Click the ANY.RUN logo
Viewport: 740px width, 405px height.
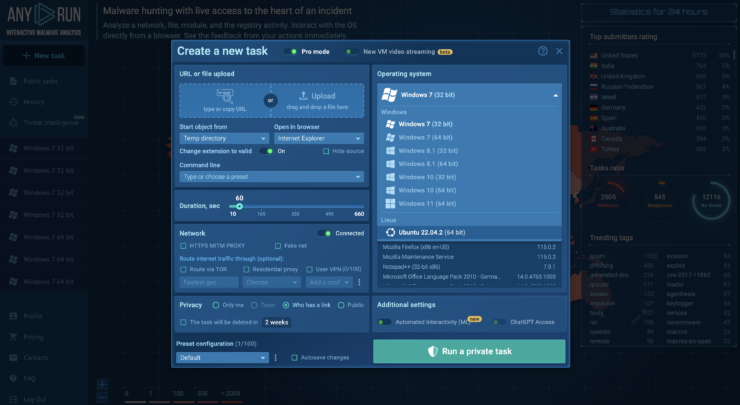44,19
